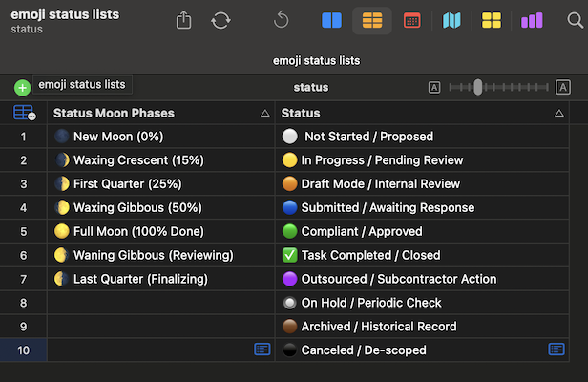The image size is (588, 382).
Task: Select New Moon (0%) cell
Action: click(161, 137)
